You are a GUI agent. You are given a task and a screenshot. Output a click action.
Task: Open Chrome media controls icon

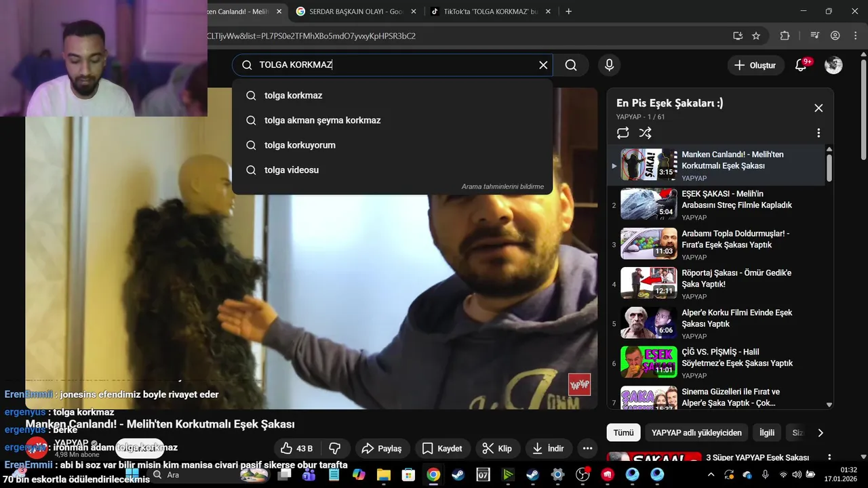click(x=814, y=36)
